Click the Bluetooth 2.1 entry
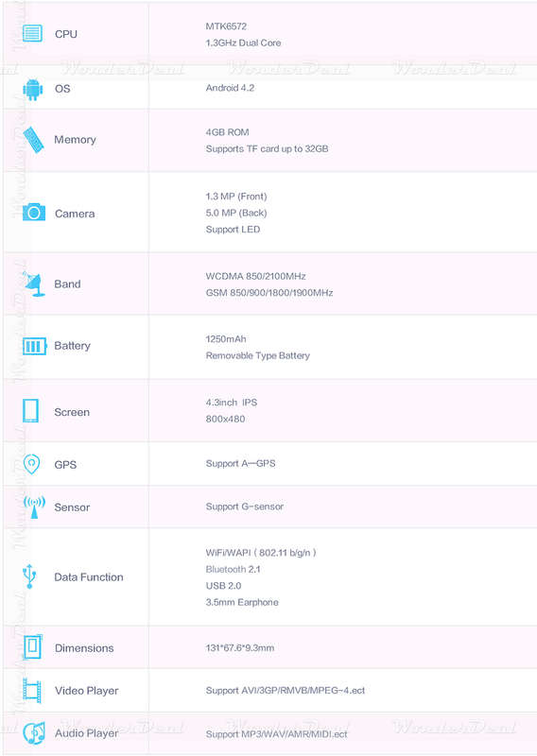This screenshot has height=756, width=537. (233, 570)
